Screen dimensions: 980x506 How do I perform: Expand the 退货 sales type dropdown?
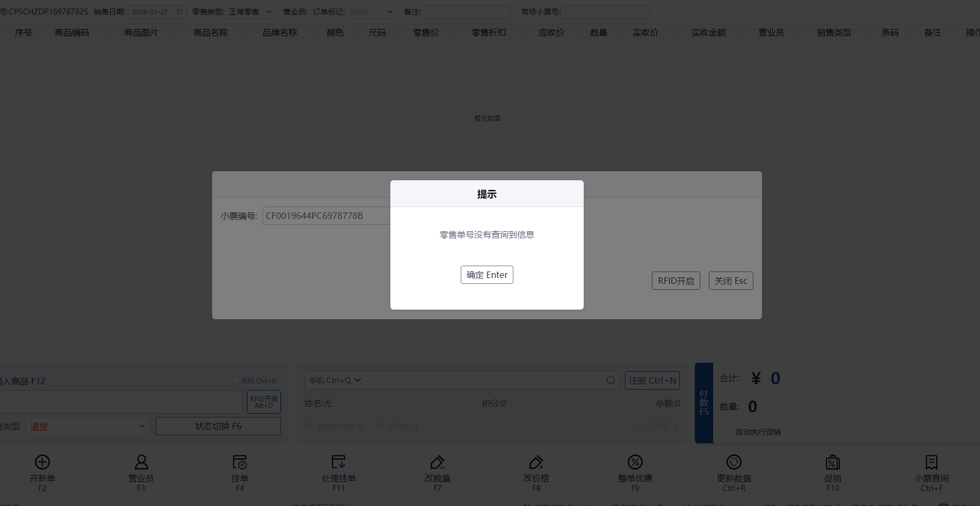(88, 426)
